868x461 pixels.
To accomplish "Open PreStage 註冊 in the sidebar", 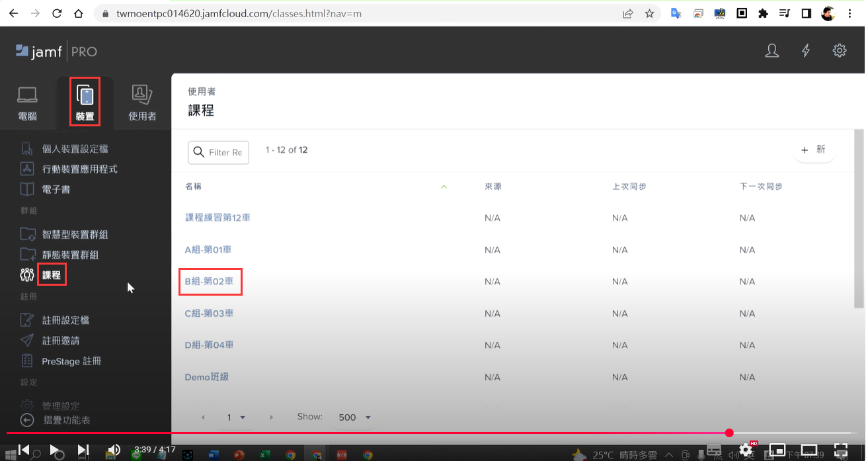I will (x=71, y=361).
